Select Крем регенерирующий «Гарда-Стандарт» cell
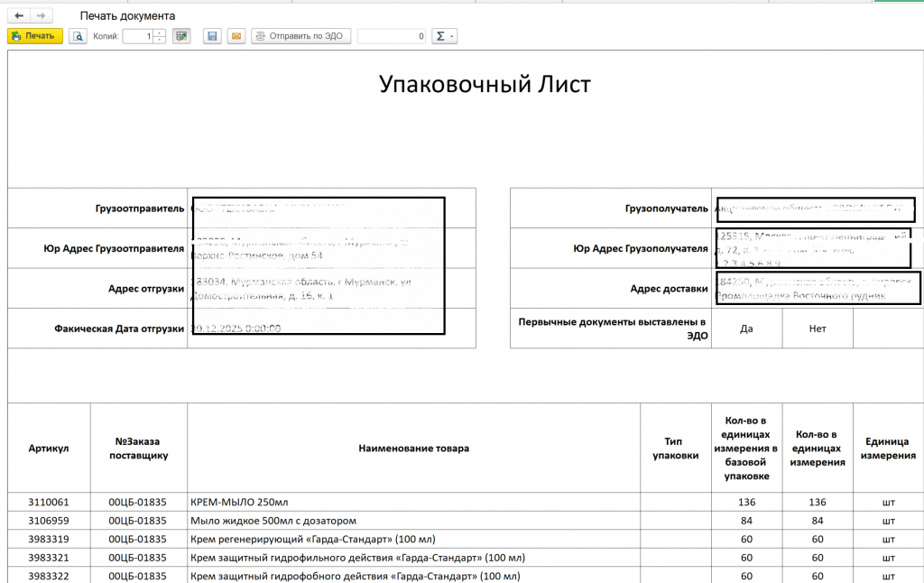The image size is (924, 583). coord(413,539)
